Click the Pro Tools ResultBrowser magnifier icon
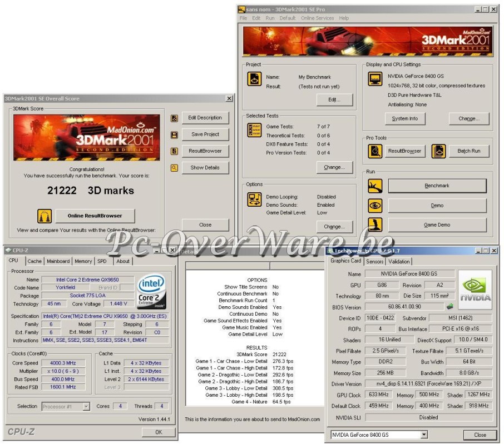The width and height of the screenshot is (504, 444). pyautogui.click(x=375, y=151)
